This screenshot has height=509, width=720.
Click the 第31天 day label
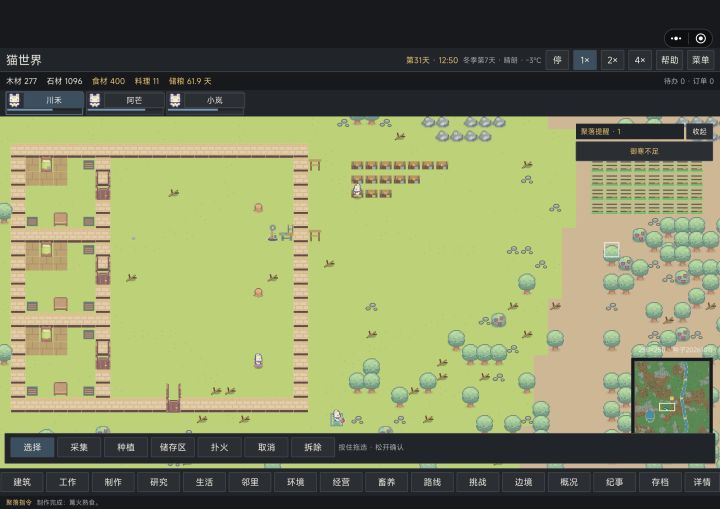417,60
